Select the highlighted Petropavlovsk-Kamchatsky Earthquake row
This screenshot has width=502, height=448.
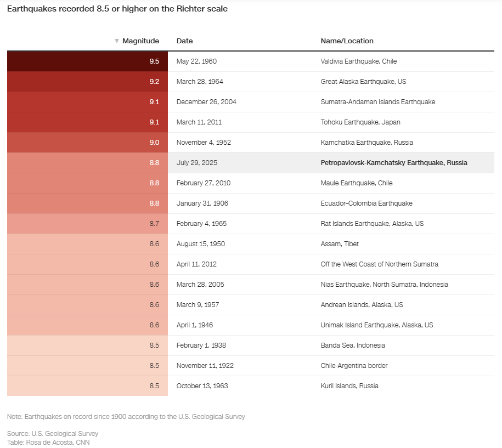click(x=394, y=163)
